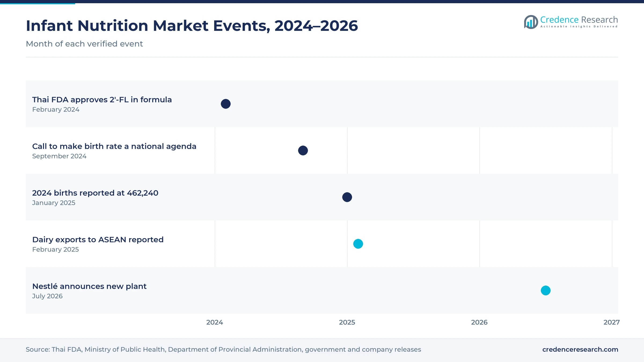Image resolution: width=644 pixels, height=362 pixels.
Task: Click the February 2024 date text
Action: tap(56, 109)
